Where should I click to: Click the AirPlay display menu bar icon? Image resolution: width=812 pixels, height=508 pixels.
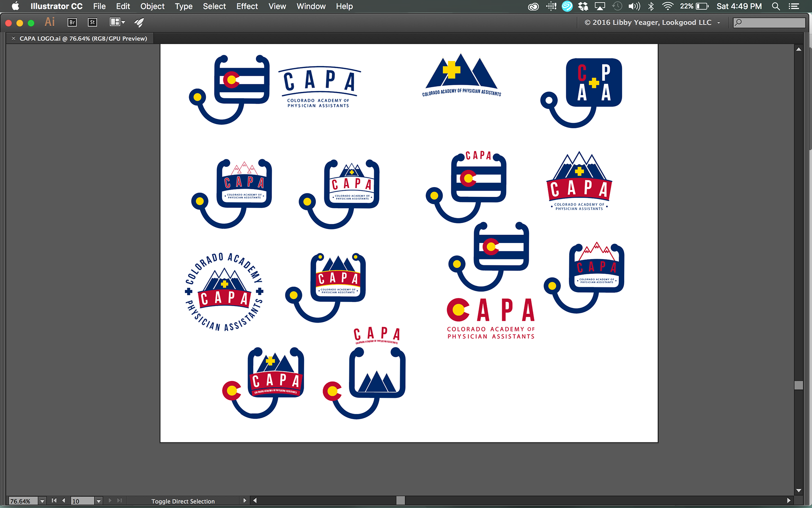pyautogui.click(x=600, y=6)
